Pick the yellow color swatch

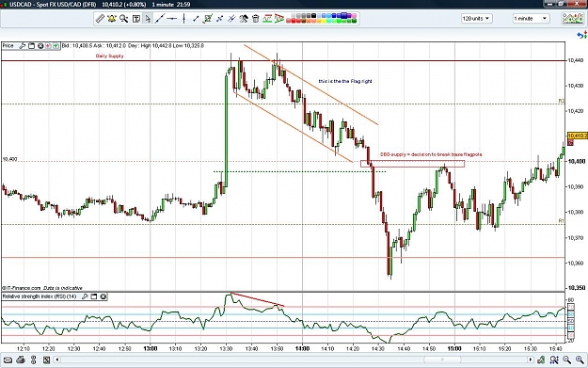click(324, 21)
